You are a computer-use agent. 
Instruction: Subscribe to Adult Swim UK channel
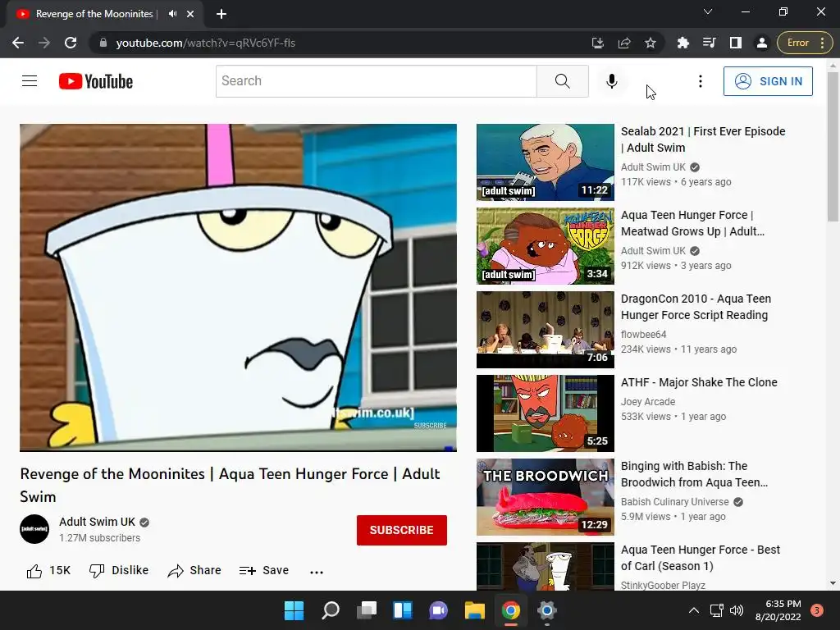pyautogui.click(x=402, y=530)
